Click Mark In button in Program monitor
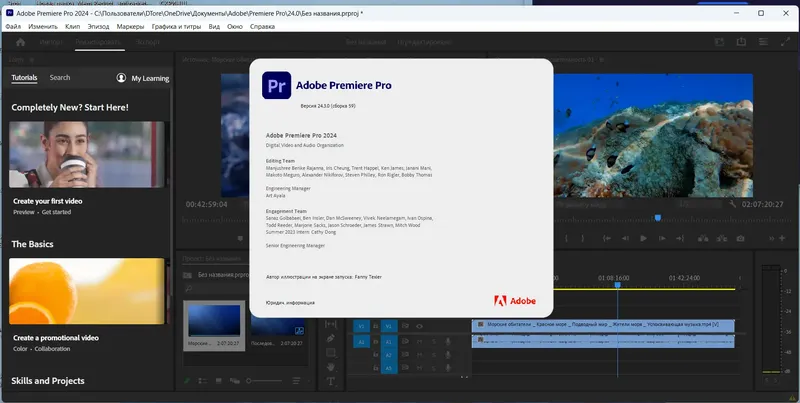 (x=566, y=238)
